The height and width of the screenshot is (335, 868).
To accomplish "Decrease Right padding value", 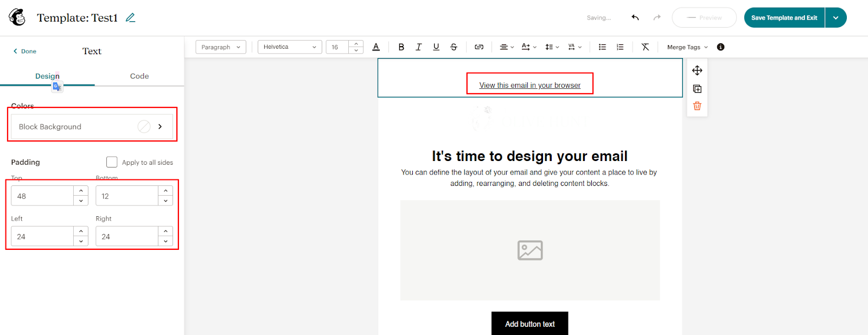I will (x=165, y=241).
